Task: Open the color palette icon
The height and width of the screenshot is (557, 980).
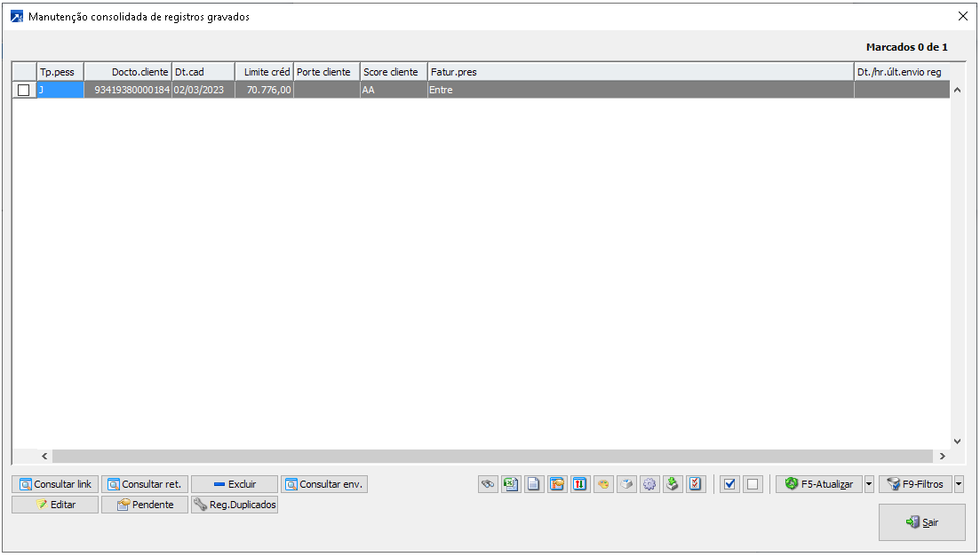Action: (x=604, y=484)
